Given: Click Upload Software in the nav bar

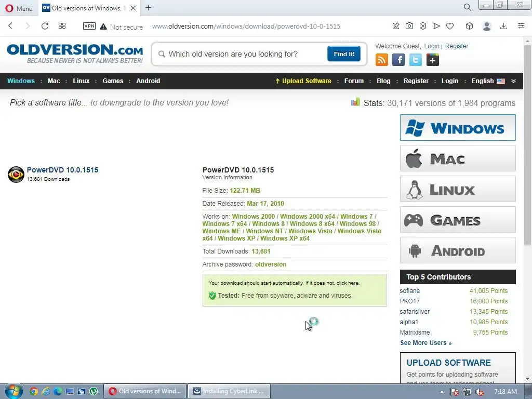Looking at the screenshot, I should 303,81.
